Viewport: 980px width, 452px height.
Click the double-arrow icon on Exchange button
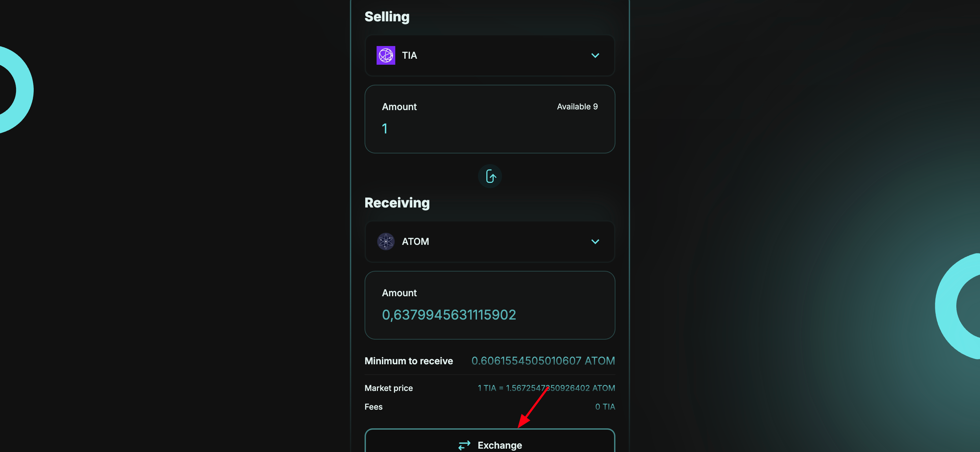click(x=465, y=445)
